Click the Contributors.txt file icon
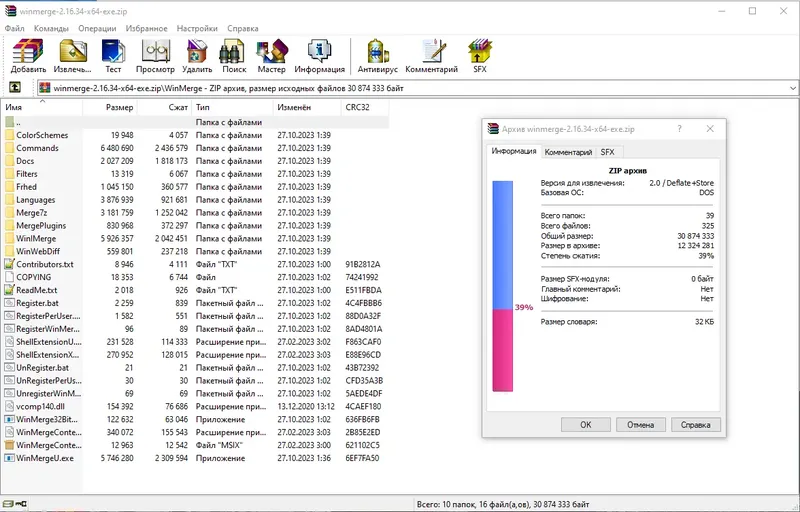The height and width of the screenshot is (512, 800). [9, 264]
